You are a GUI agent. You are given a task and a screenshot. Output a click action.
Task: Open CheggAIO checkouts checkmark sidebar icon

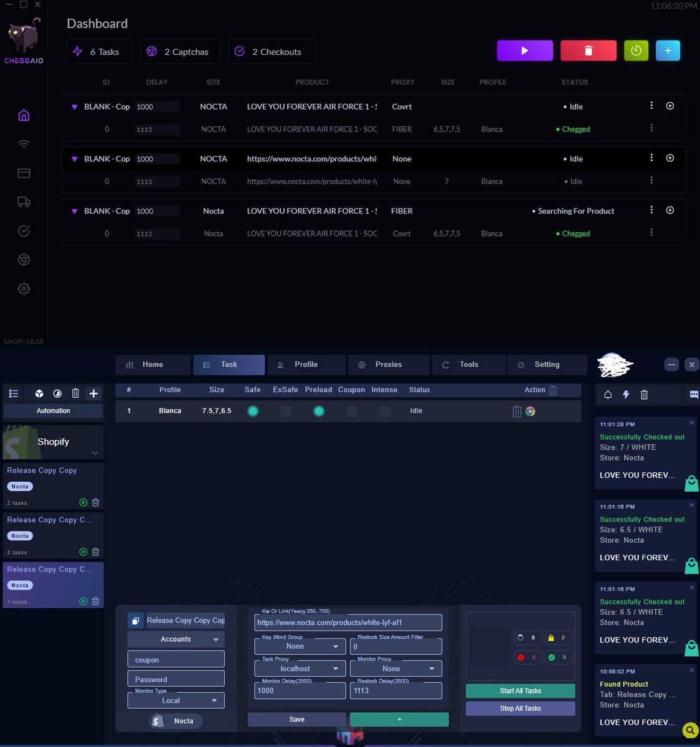pos(24,231)
